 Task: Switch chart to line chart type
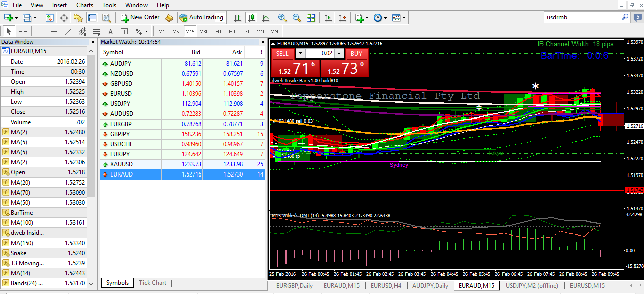265,17
